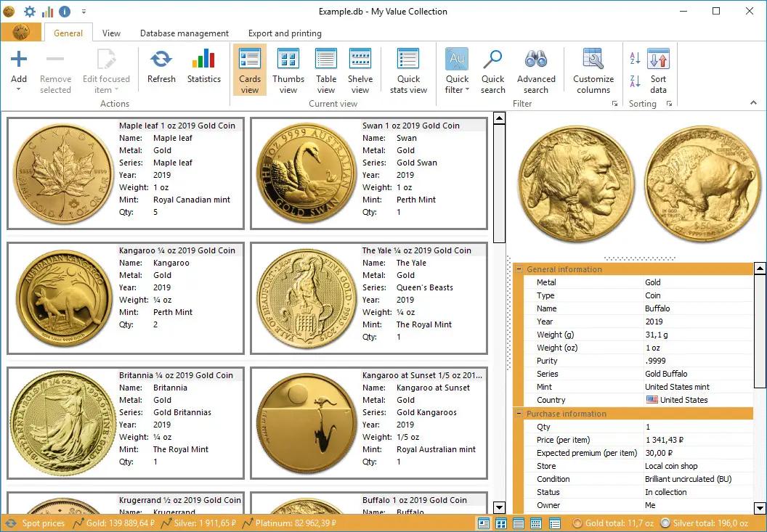Click the Gold total status entry
This screenshot has height=532, width=767.
pos(613,523)
